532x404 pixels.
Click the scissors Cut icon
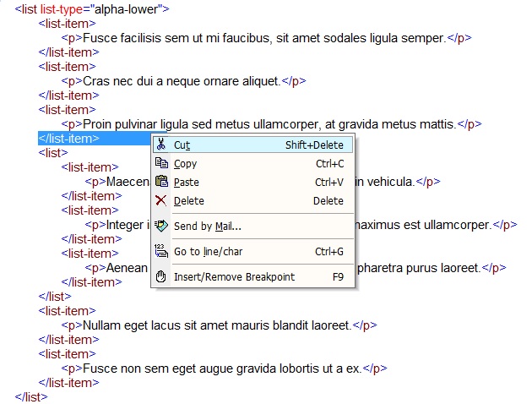point(161,145)
